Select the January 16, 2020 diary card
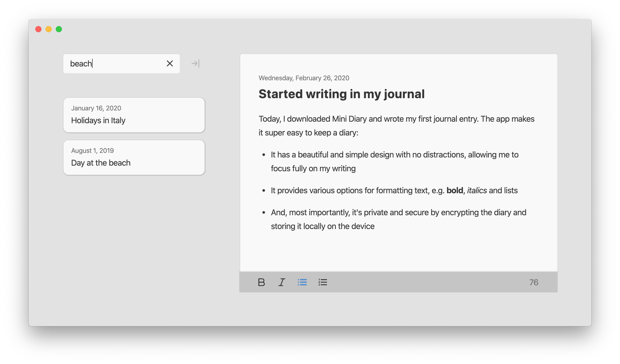 pyautogui.click(x=134, y=115)
